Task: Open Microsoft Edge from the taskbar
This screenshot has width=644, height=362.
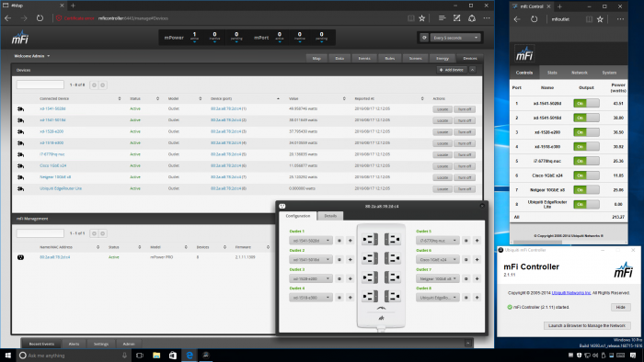Action: [x=190, y=356]
